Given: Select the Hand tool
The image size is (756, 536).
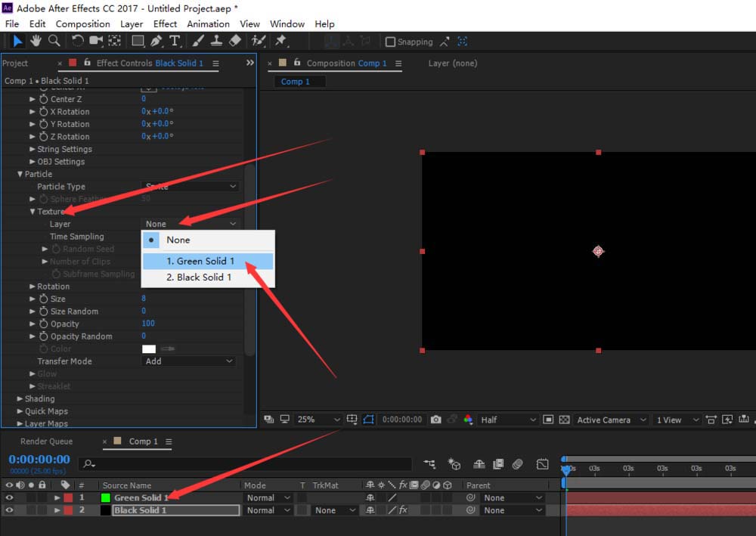Looking at the screenshot, I should [x=36, y=41].
